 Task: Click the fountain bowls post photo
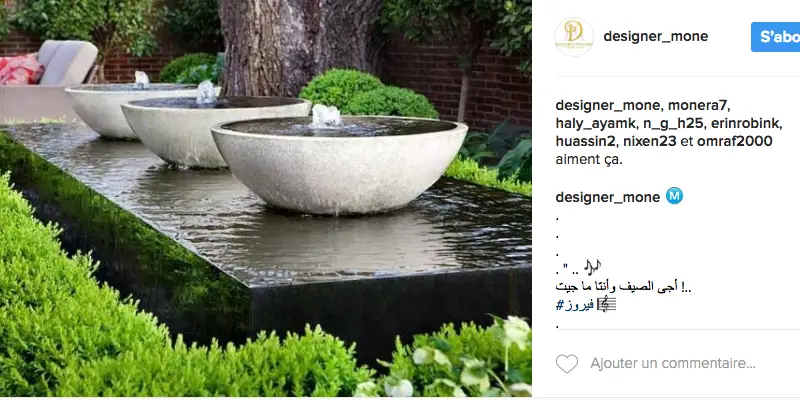266,199
